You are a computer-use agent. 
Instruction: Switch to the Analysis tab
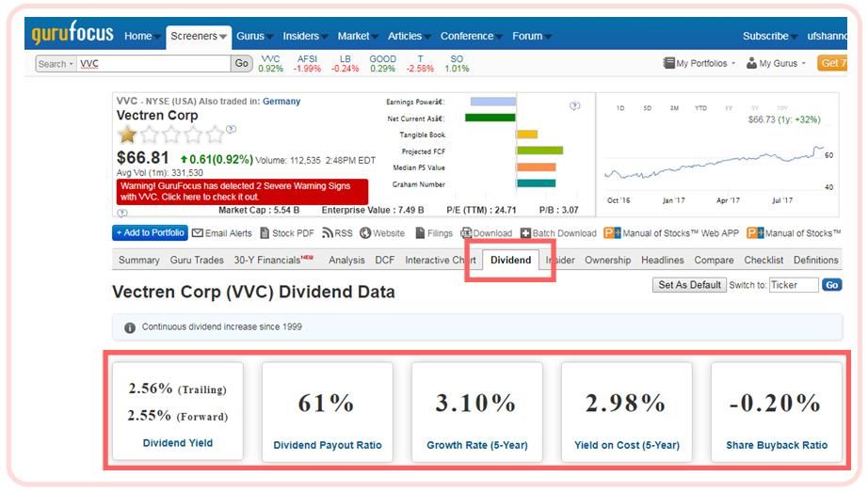pos(346,260)
